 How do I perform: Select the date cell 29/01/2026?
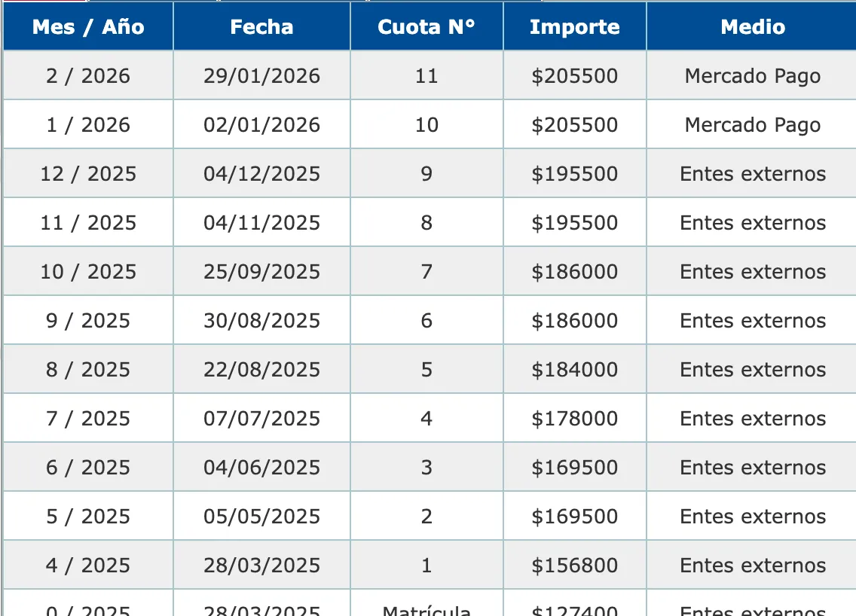[x=261, y=76]
